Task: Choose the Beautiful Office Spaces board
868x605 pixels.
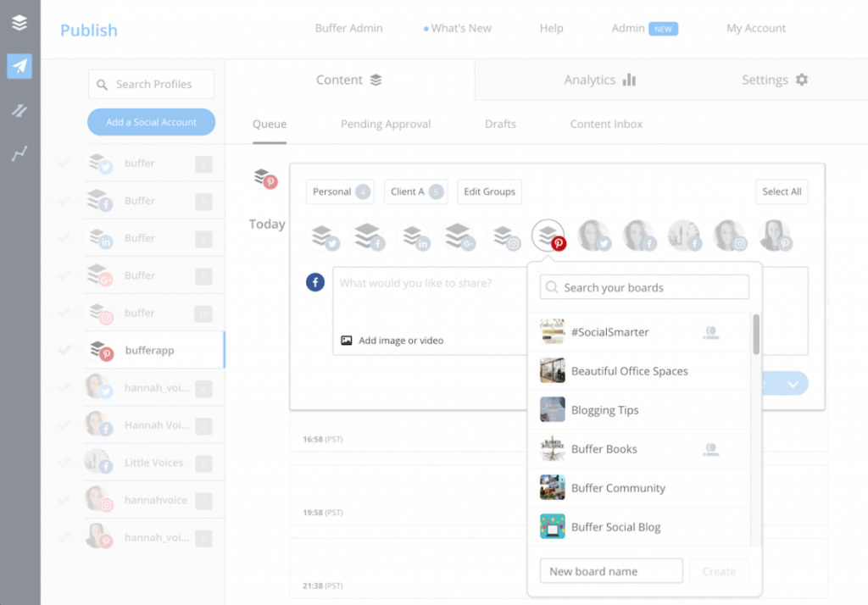Action: [639, 371]
